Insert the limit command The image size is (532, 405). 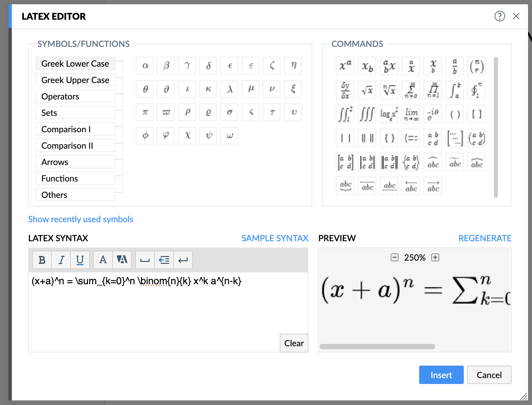(411, 114)
